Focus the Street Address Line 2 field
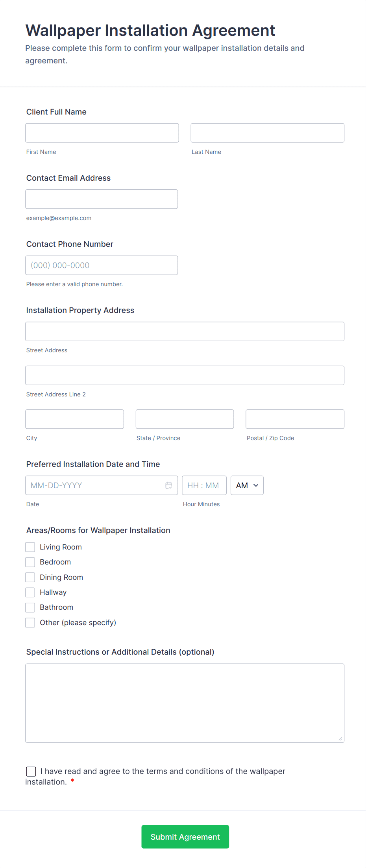 (185, 376)
